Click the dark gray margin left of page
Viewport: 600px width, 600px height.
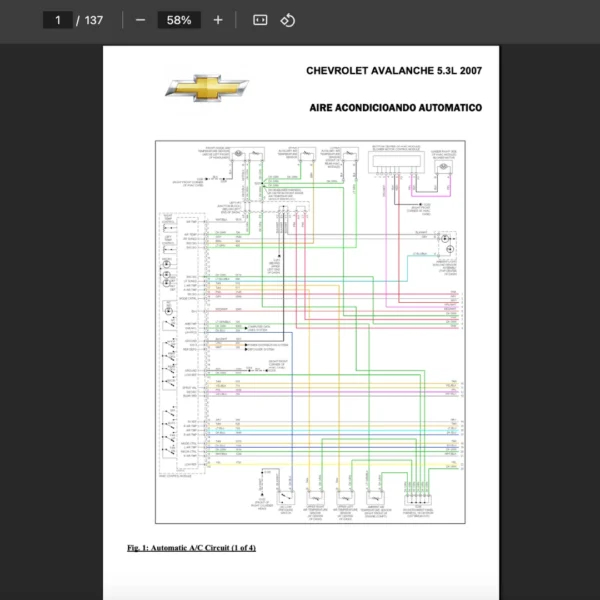50,320
